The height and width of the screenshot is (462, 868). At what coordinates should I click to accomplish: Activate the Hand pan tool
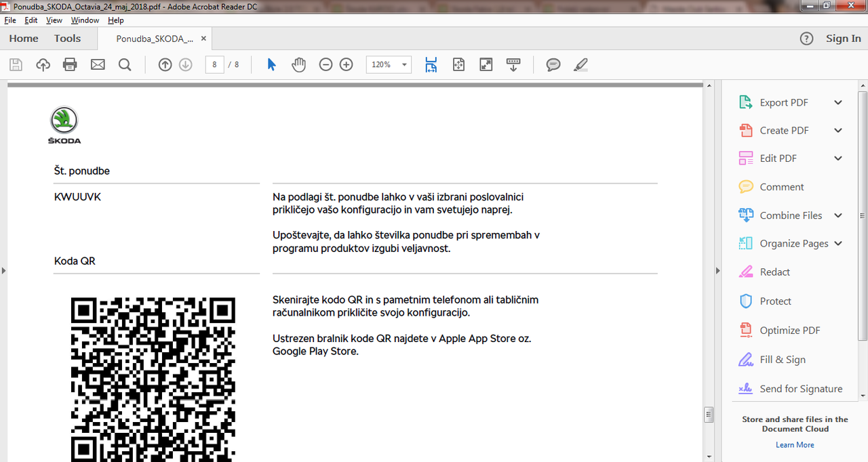click(299, 65)
